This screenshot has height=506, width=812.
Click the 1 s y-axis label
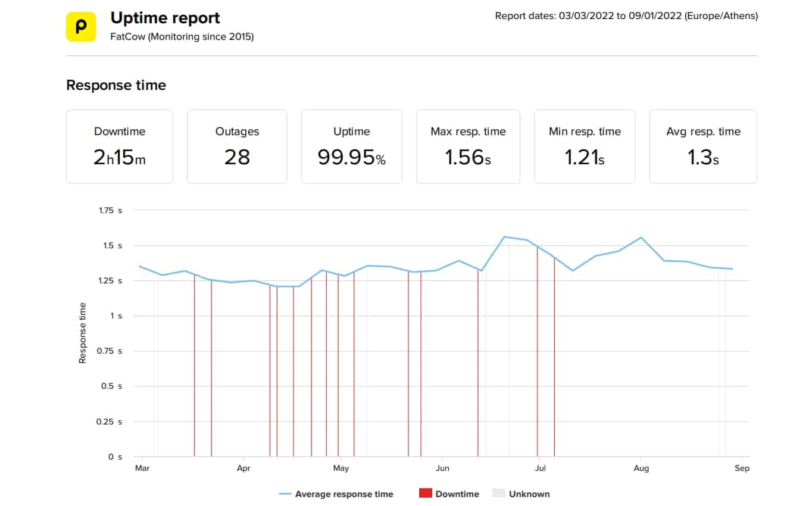[x=115, y=316]
